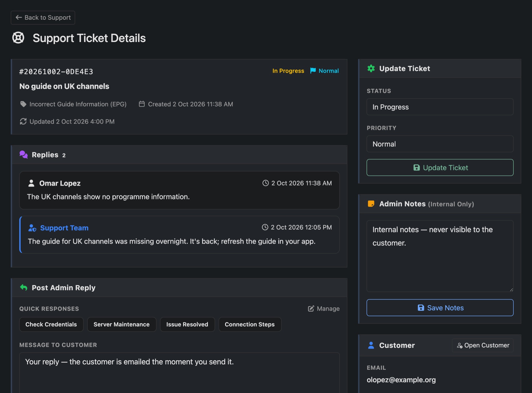Insert the Server Maintenance quick response
532x393 pixels.
coord(121,324)
